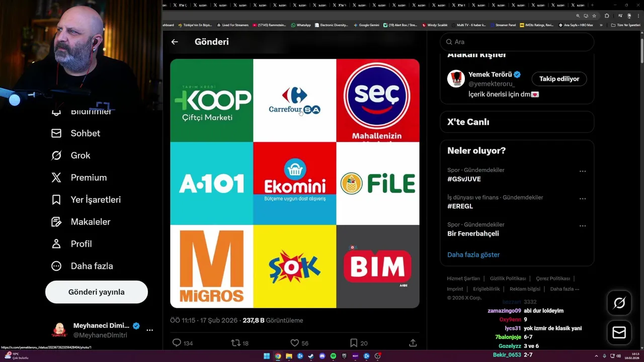
Task: Expand the footer Daha fazla menu
Action: coord(565,289)
